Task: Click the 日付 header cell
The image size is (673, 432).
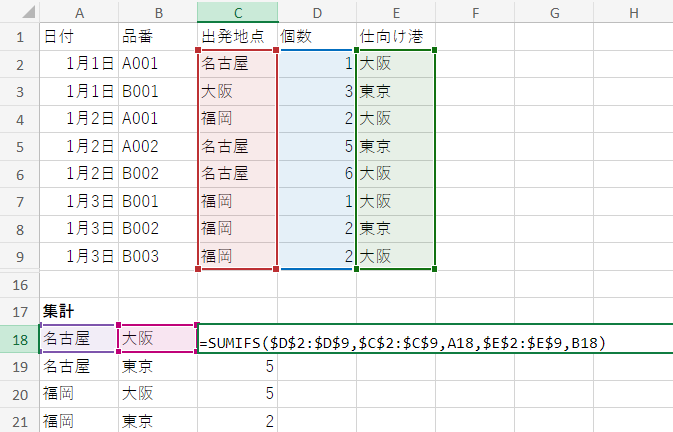Action: (79, 37)
